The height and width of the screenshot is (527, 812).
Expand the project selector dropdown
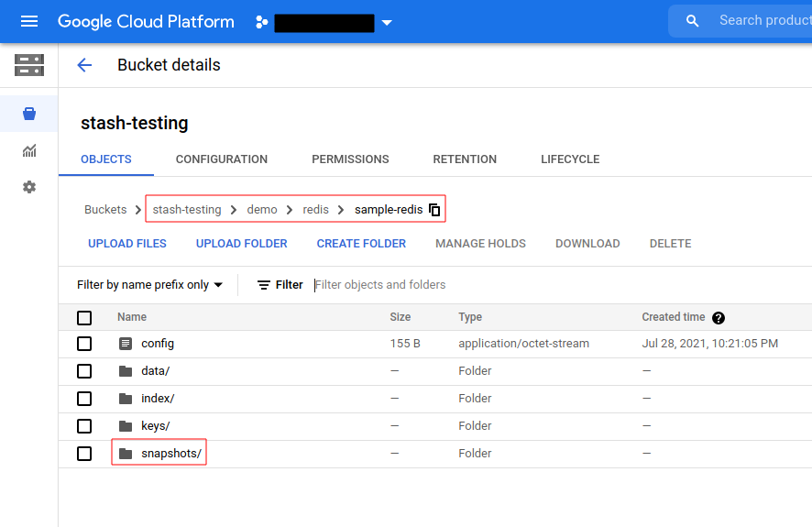tap(387, 23)
